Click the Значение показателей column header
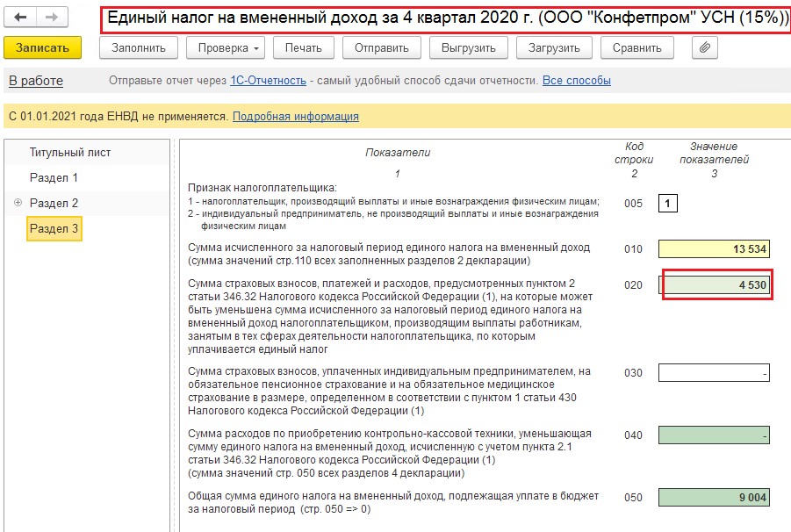This screenshot has width=791, height=532. [714, 153]
